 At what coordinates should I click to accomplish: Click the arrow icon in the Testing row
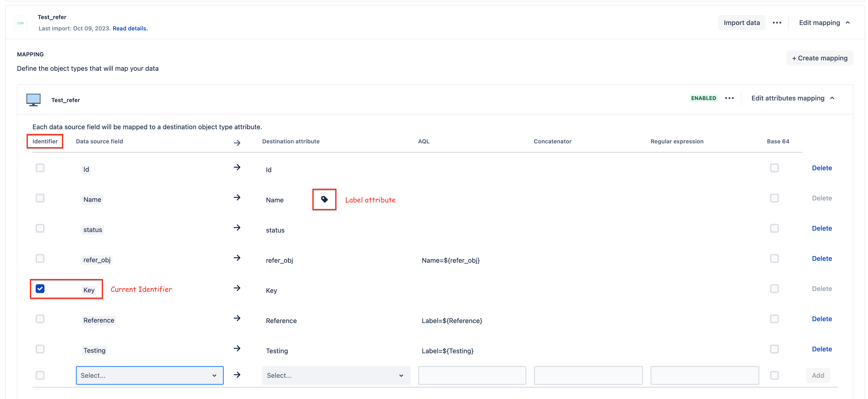[237, 348]
